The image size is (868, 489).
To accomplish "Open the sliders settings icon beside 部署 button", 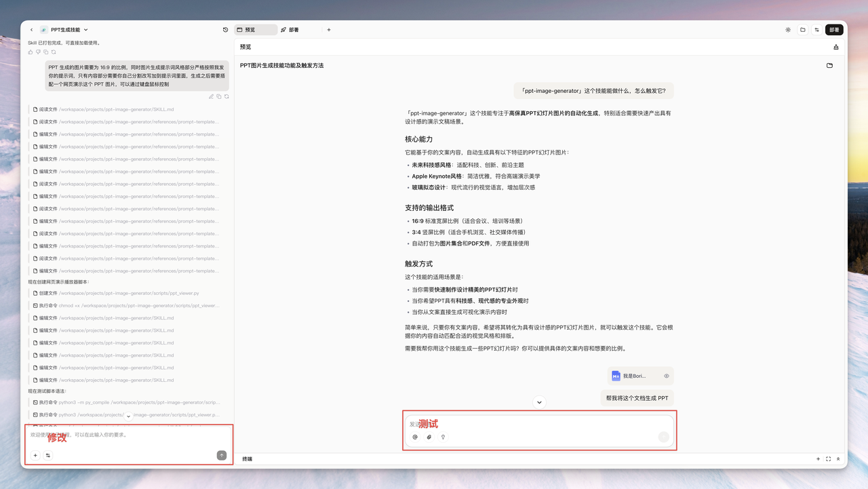I will 816,30.
